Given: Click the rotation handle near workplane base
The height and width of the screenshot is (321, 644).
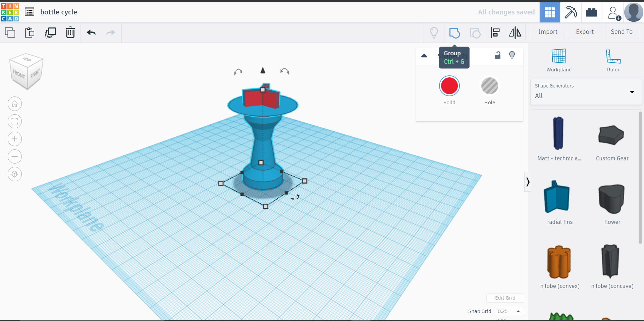Looking at the screenshot, I should click(x=295, y=197).
